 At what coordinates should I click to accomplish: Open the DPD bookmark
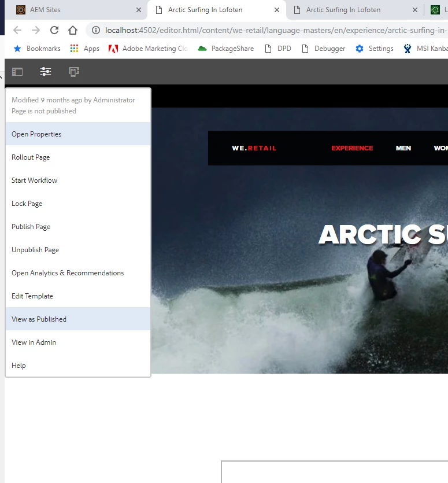click(278, 49)
